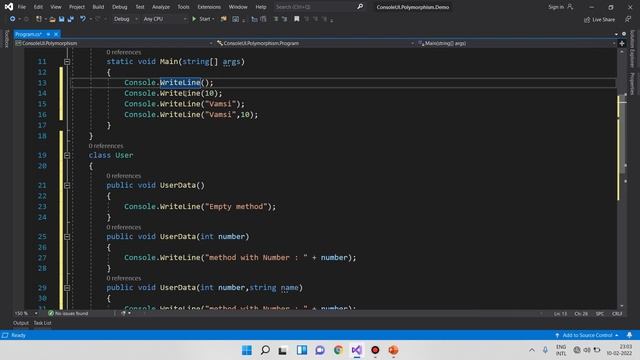Open the Output panel tab
Image resolution: width=640 pixels, height=360 pixels.
tap(21, 323)
